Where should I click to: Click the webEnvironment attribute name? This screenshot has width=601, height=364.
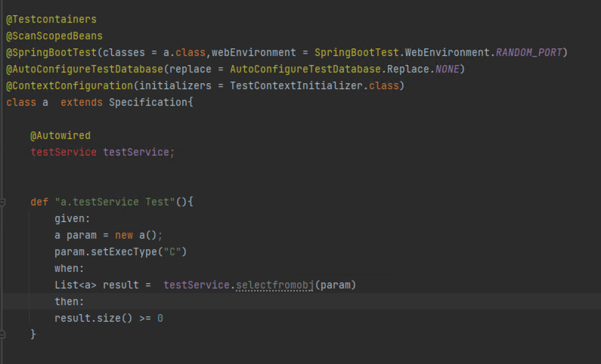click(x=254, y=52)
